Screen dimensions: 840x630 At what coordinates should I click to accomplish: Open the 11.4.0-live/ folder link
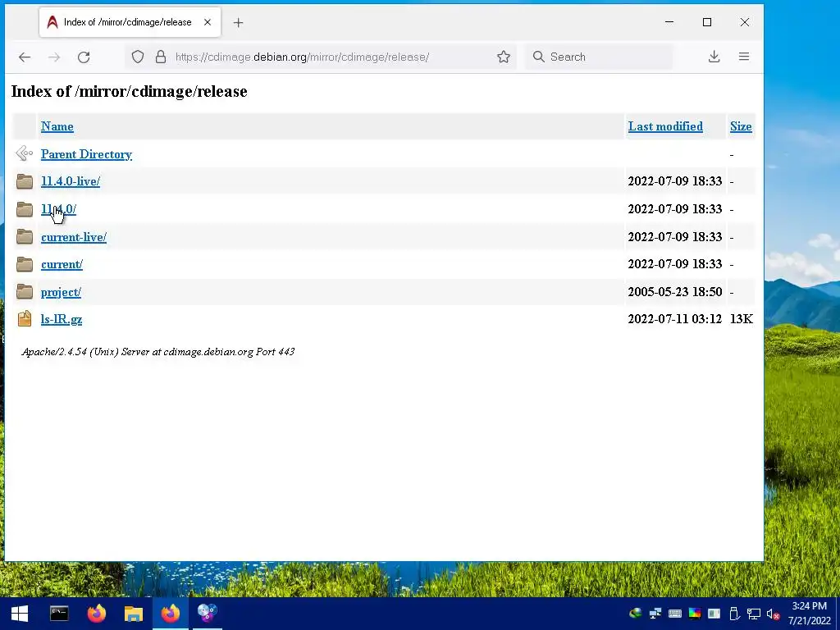pyautogui.click(x=71, y=181)
